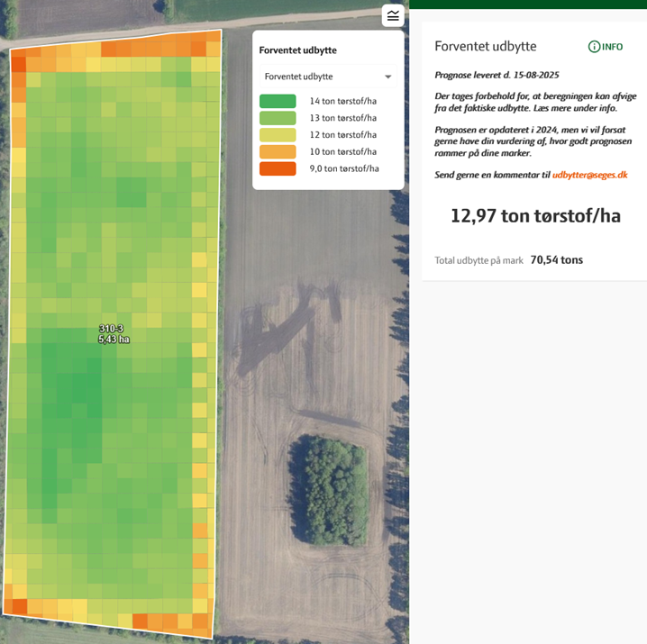Click the 310-3 field label on map
Viewport: 647px width, 644px height.
coord(112,329)
